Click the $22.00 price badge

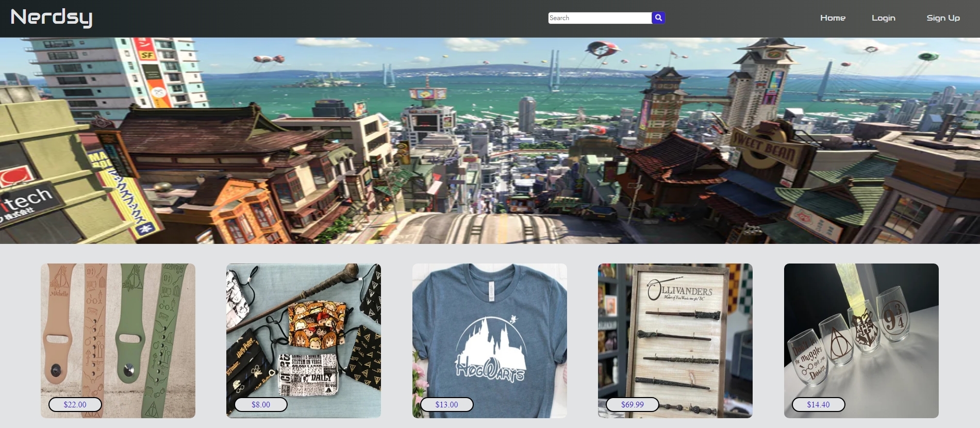(75, 405)
